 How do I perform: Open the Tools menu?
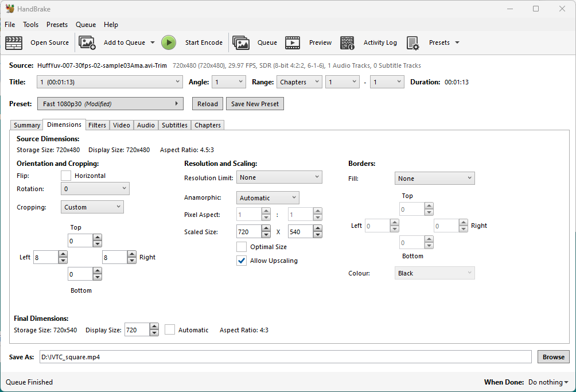30,25
